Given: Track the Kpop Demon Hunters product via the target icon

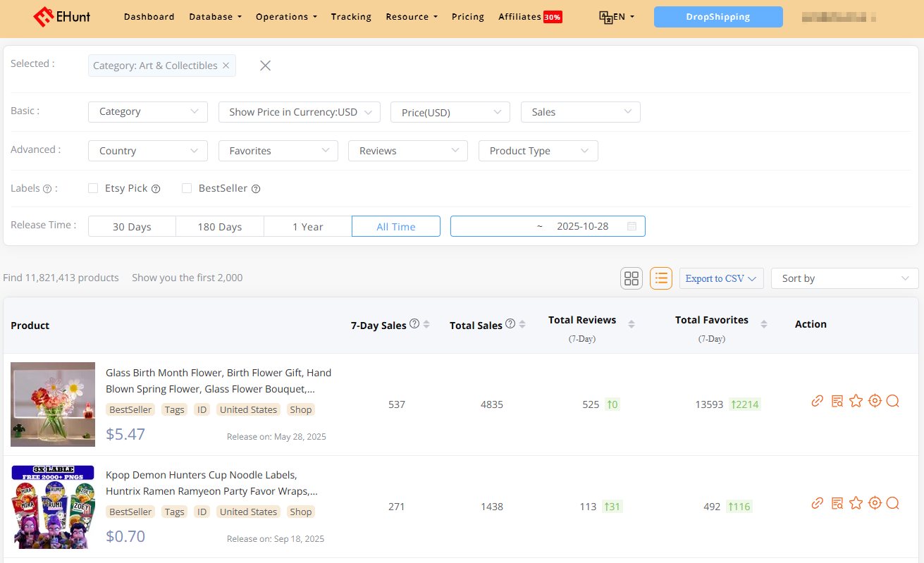Looking at the screenshot, I should [875, 503].
